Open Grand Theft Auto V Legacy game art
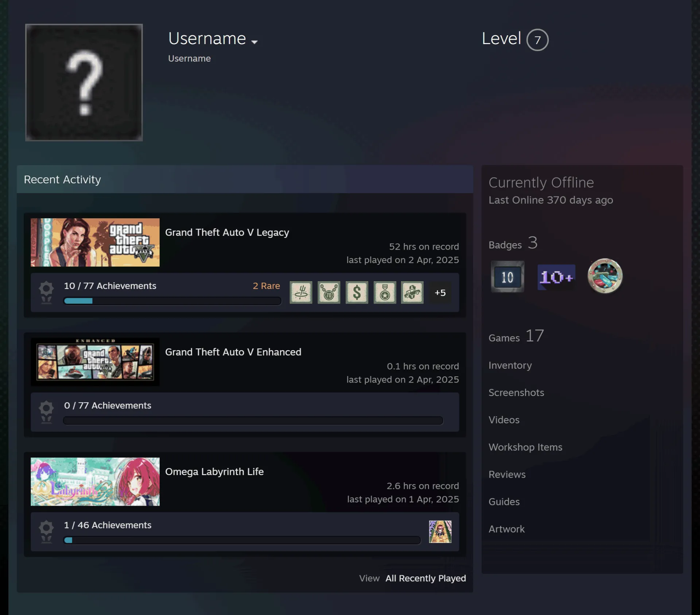 pyautogui.click(x=95, y=242)
